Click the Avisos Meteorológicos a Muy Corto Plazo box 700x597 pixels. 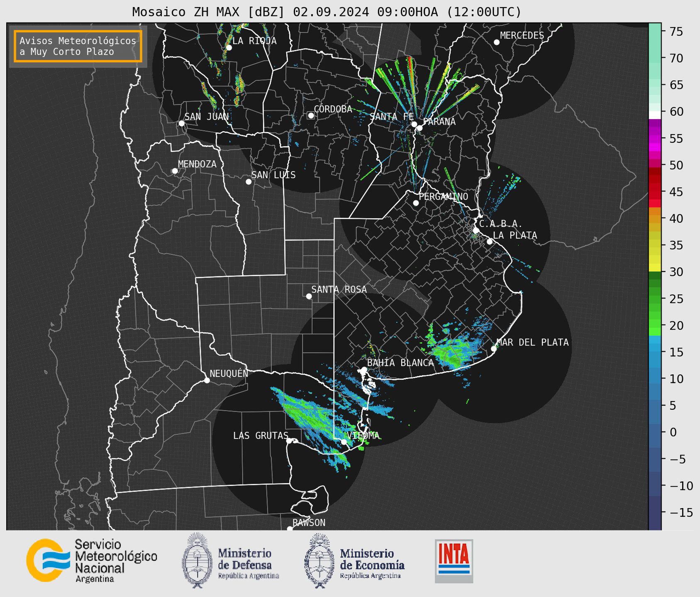(x=78, y=46)
